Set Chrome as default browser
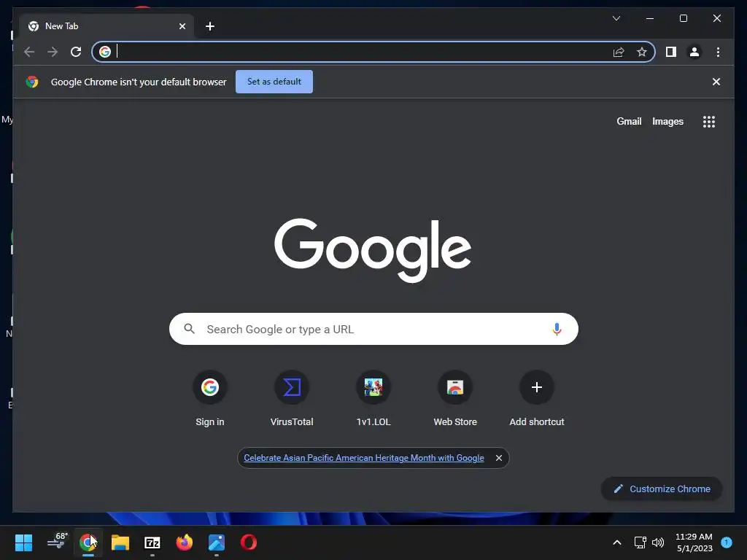The width and height of the screenshot is (747, 560). click(x=274, y=82)
